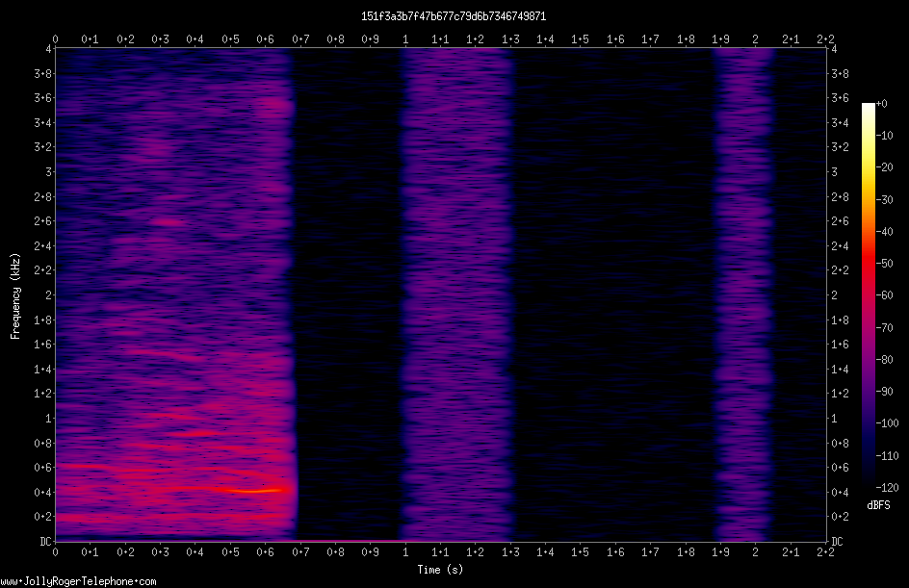Screen dimensions: 909x588
Task: Click the spectrogram title hash 151f3a3b7f47b677c79d6b7346749871
Action: [454, 16]
